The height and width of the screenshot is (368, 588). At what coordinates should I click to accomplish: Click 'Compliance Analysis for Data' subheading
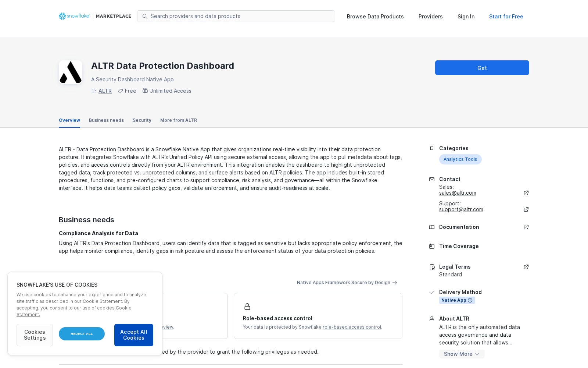pyautogui.click(x=98, y=233)
